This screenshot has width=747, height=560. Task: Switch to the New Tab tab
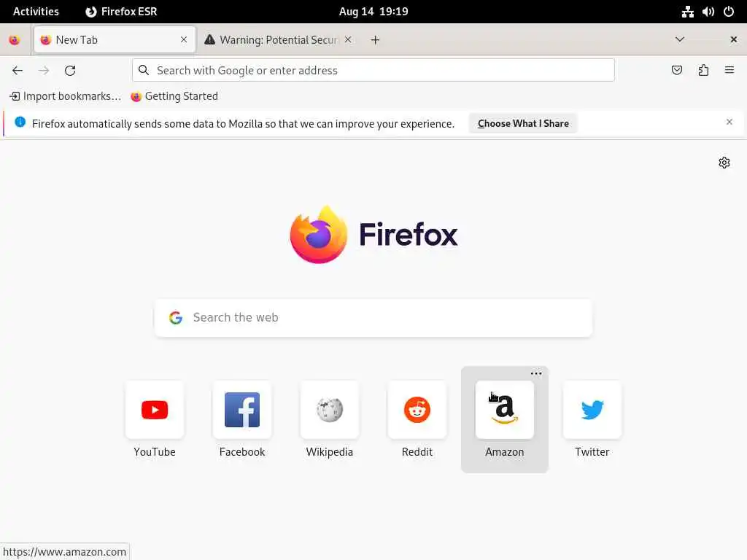click(115, 39)
